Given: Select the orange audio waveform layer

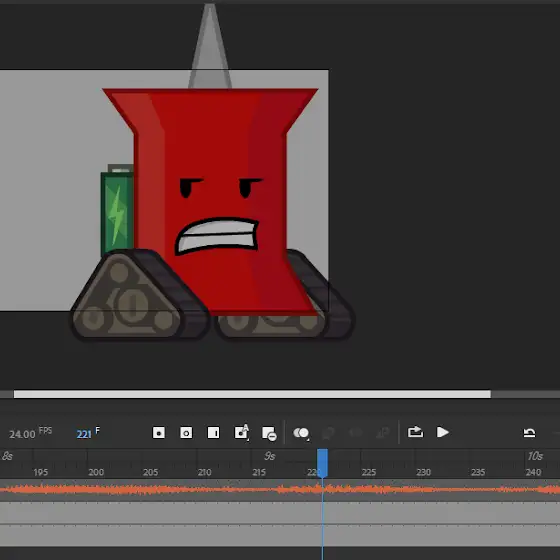Looking at the screenshot, I should click(280, 490).
